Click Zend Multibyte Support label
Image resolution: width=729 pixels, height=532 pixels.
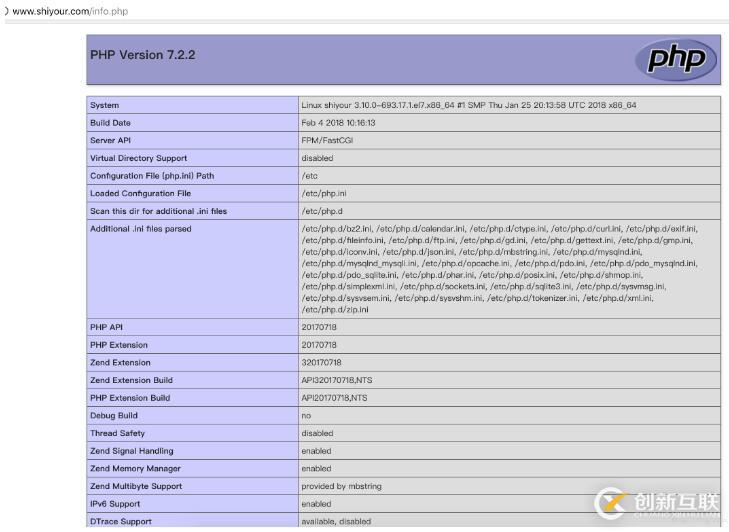[136, 486]
